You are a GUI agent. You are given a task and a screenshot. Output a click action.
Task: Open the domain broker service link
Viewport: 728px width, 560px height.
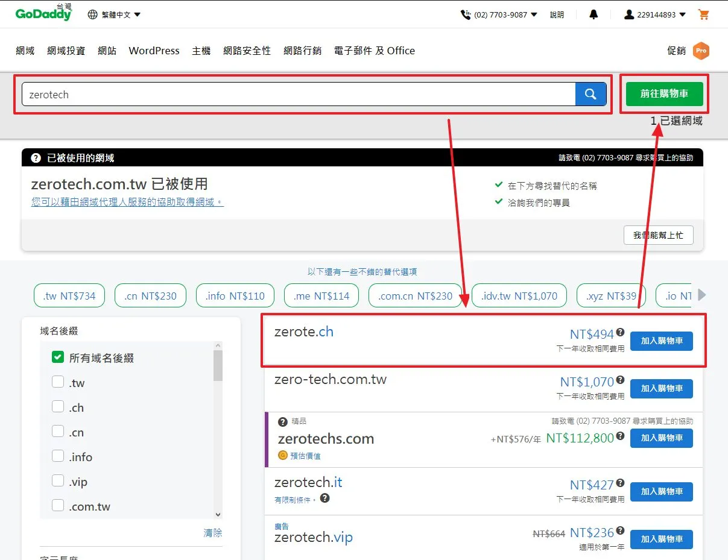coord(127,203)
